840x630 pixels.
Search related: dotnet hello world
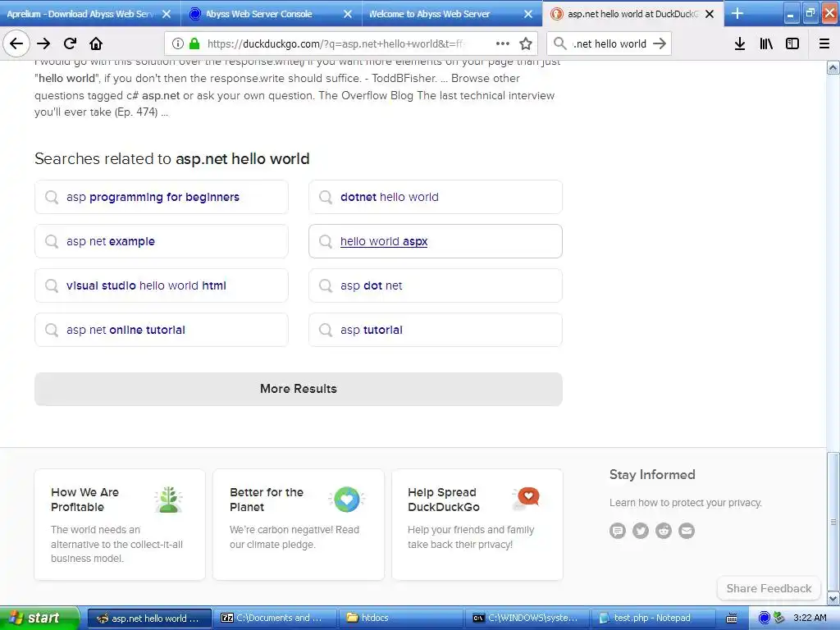(435, 197)
